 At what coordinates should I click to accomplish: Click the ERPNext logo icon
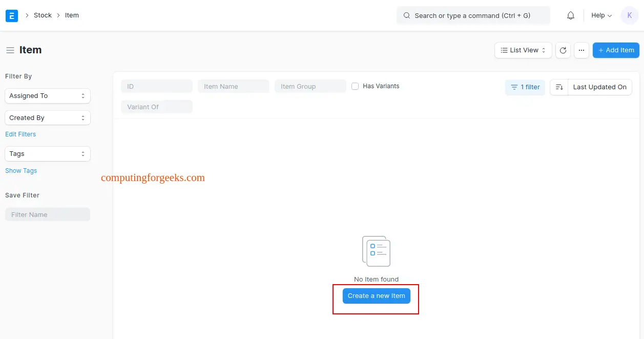tap(11, 15)
